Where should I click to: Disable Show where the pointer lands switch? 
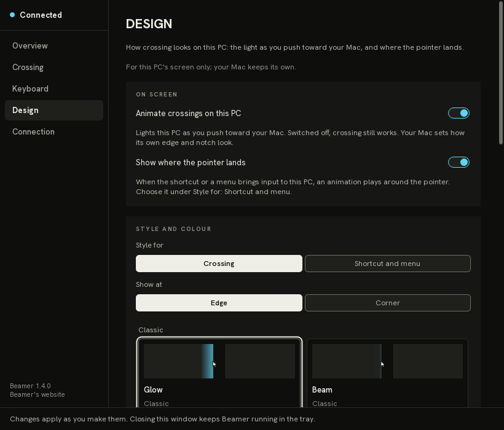(x=459, y=162)
